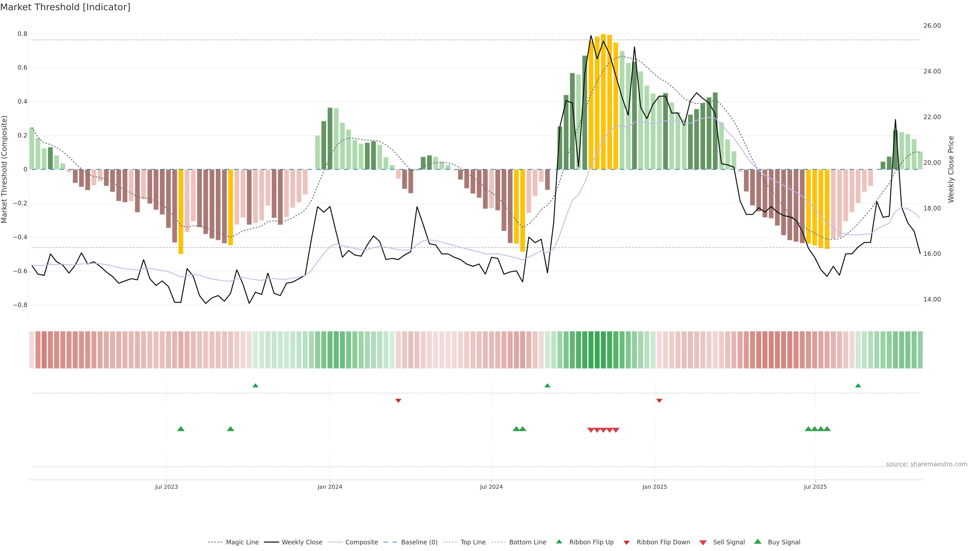Screen dimensions: 980x551
Task: Hide the Composite line via legend
Action: pyautogui.click(x=361, y=542)
